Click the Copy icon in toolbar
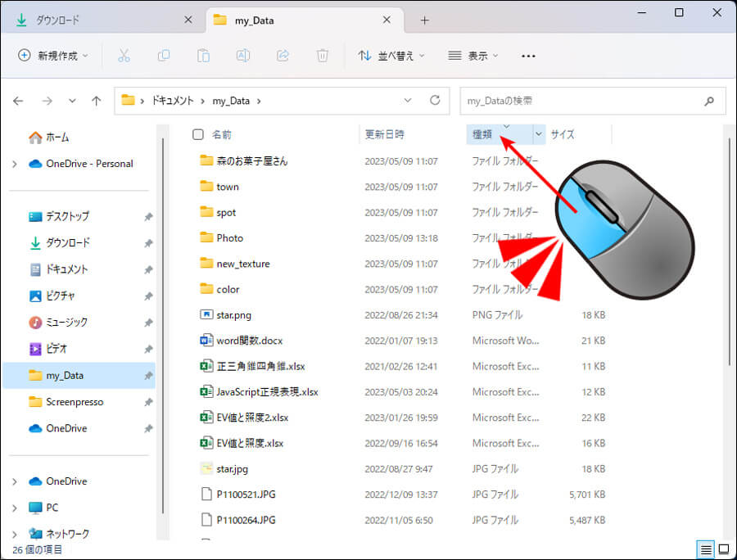The height and width of the screenshot is (560, 737). coord(164,56)
